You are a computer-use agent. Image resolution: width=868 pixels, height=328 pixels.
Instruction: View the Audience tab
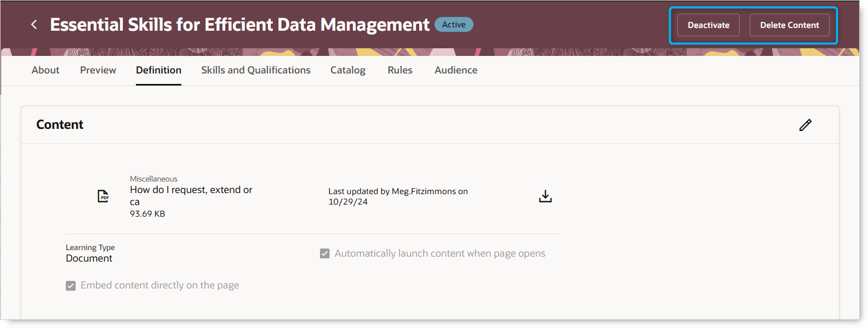[x=456, y=70]
